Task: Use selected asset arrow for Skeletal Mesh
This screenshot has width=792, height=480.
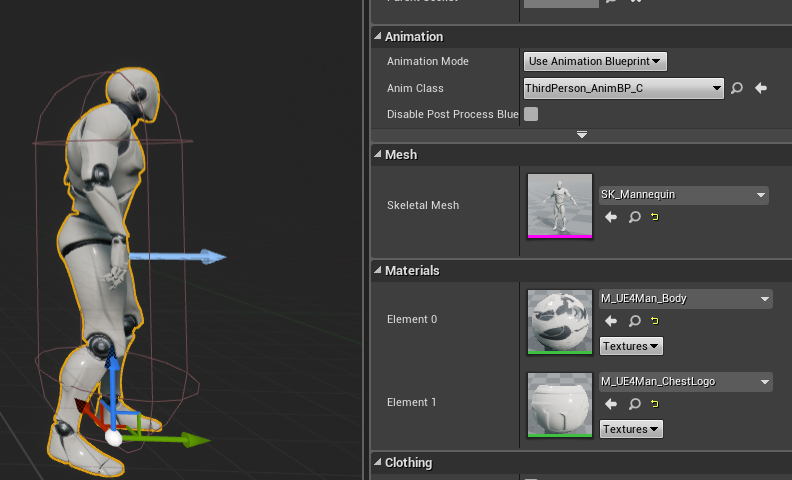Action: [x=611, y=217]
